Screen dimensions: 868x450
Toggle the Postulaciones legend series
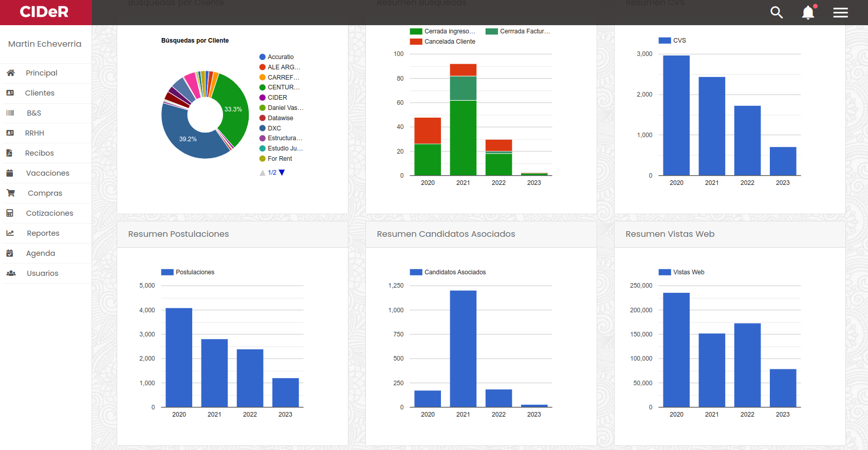(188, 272)
